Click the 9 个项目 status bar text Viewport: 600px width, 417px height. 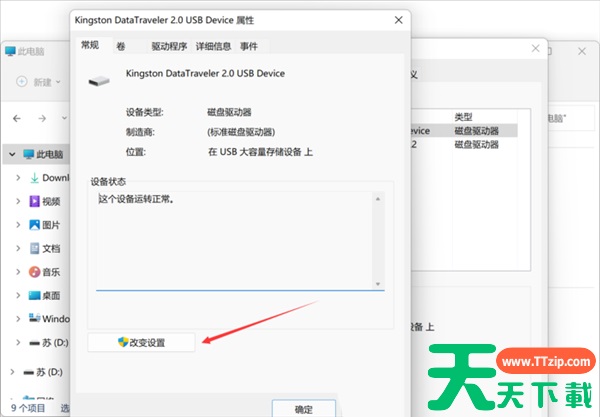[x=28, y=408]
